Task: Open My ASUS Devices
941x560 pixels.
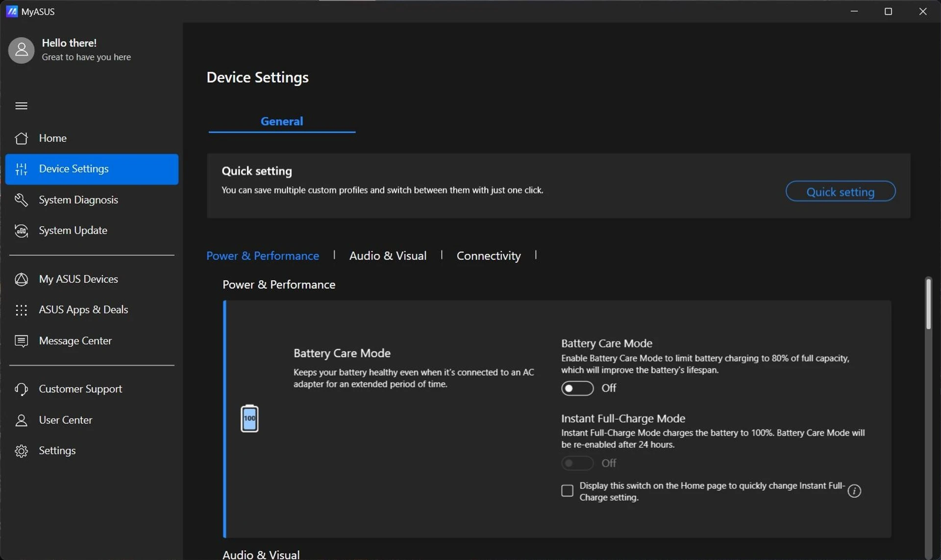Action: pyautogui.click(x=92, y=279)
